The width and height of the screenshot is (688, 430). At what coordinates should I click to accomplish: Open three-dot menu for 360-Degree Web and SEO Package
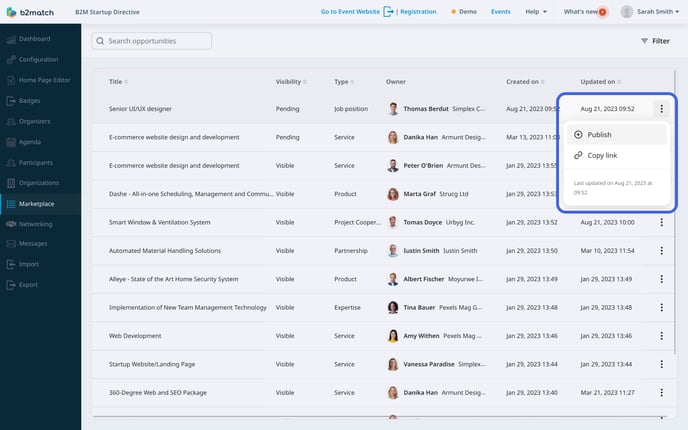click(x=661, y=393)
